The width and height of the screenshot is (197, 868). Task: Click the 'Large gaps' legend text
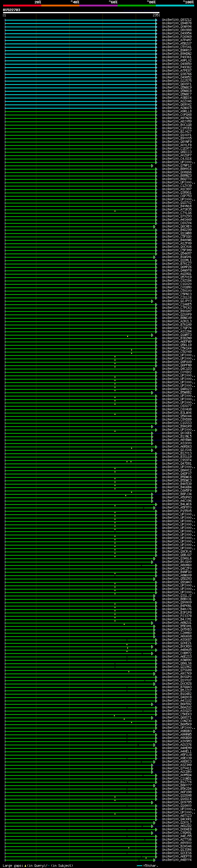[x=13, y=866]
